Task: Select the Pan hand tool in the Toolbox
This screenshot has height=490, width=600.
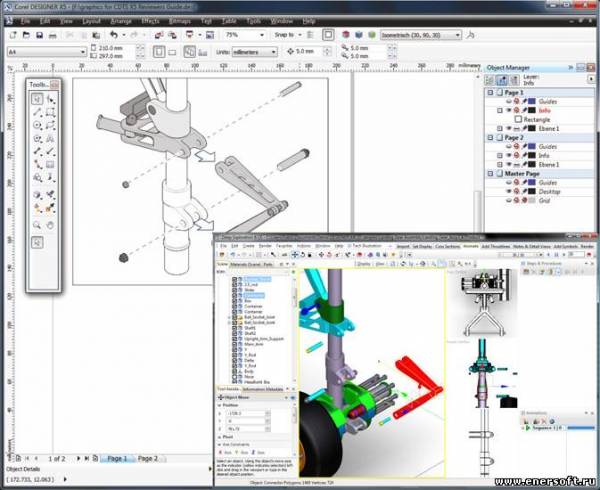Action: [x=51, y=225]
